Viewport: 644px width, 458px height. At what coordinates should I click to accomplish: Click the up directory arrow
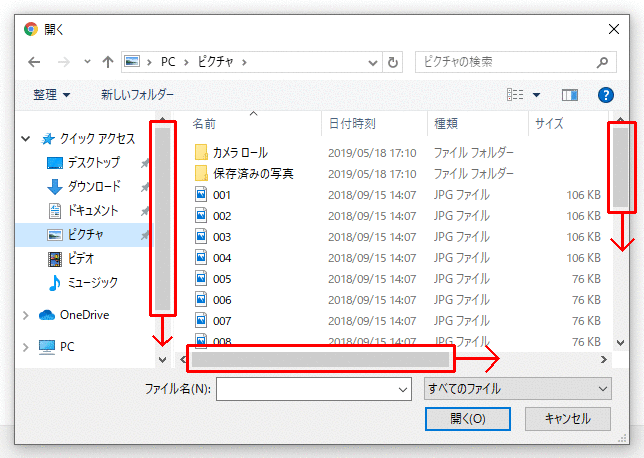107,62
